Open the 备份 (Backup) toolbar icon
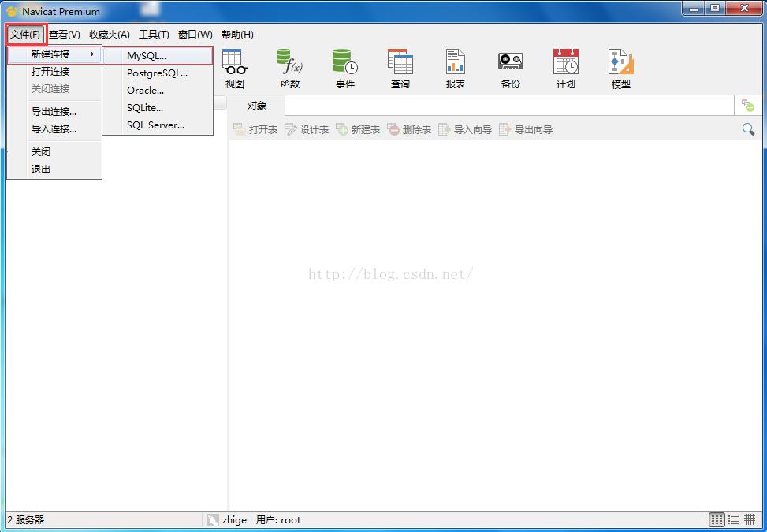Screen dimensions: 767x532 coord(511,69)
